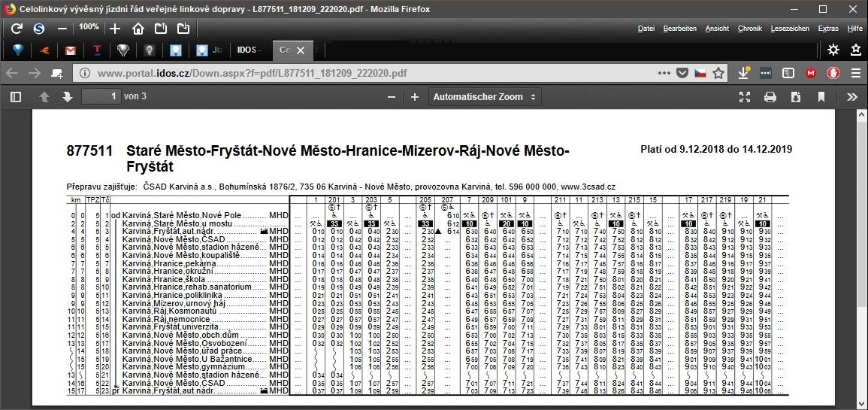Zoom in with the browser toolbar plus

(x=114, y=29)
